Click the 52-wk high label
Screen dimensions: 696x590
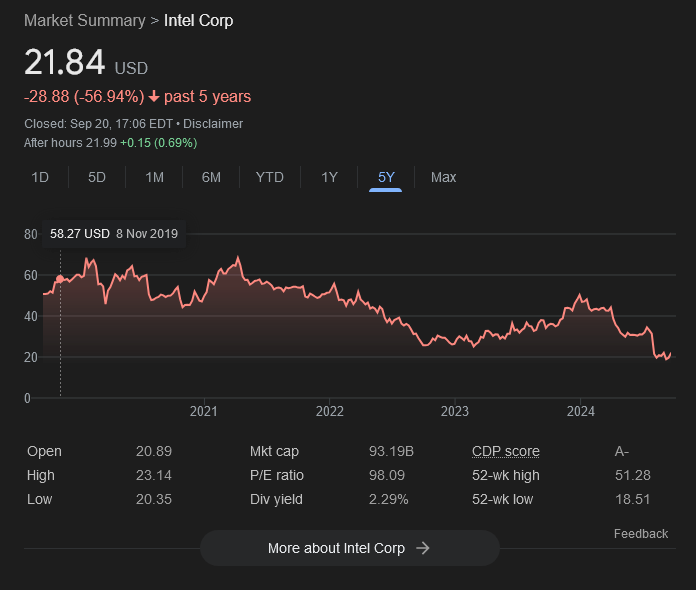click(x=506, y=475)
